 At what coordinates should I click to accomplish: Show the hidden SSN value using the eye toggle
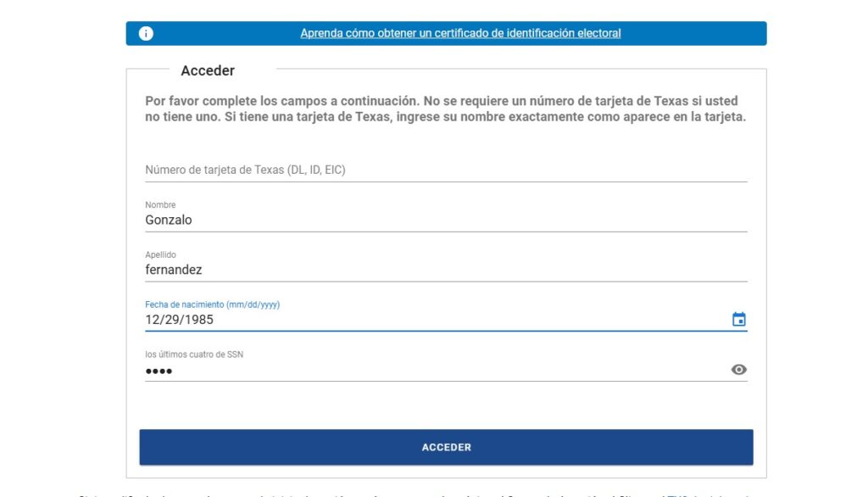[740, 369]
